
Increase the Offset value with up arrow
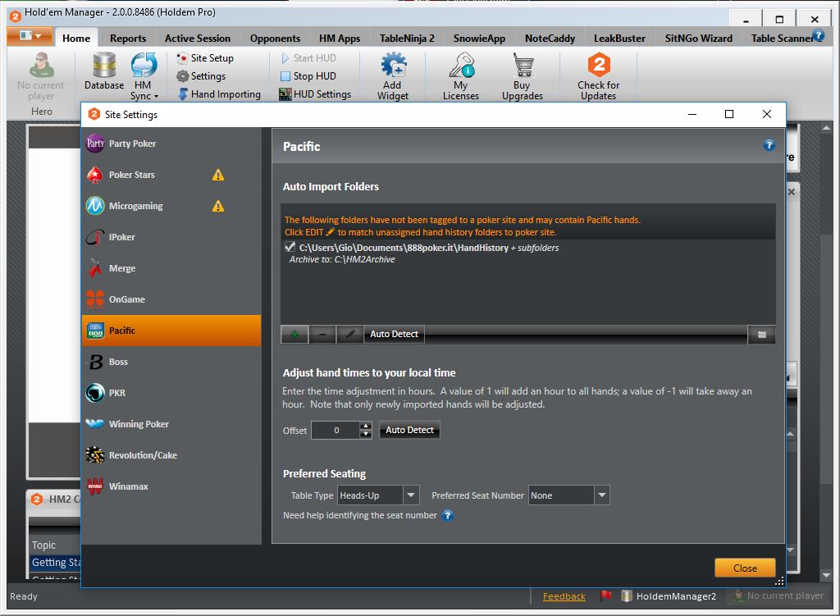pos(366,426)
